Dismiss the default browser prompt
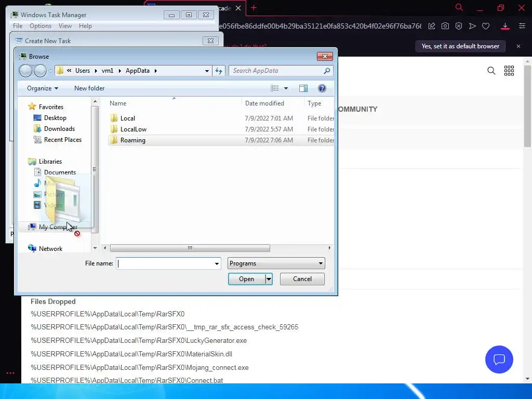The height and width of the screenshot is (399, 532). coord(518,46)
